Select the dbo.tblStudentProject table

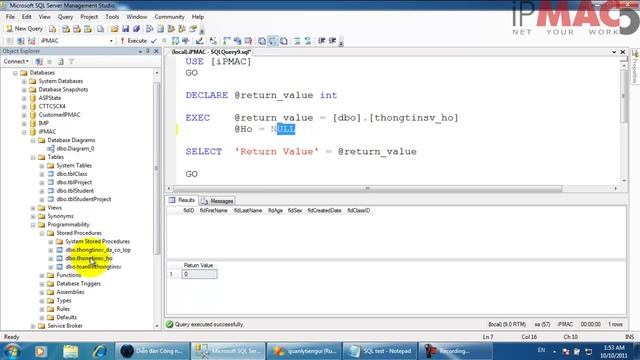point(84,200)
